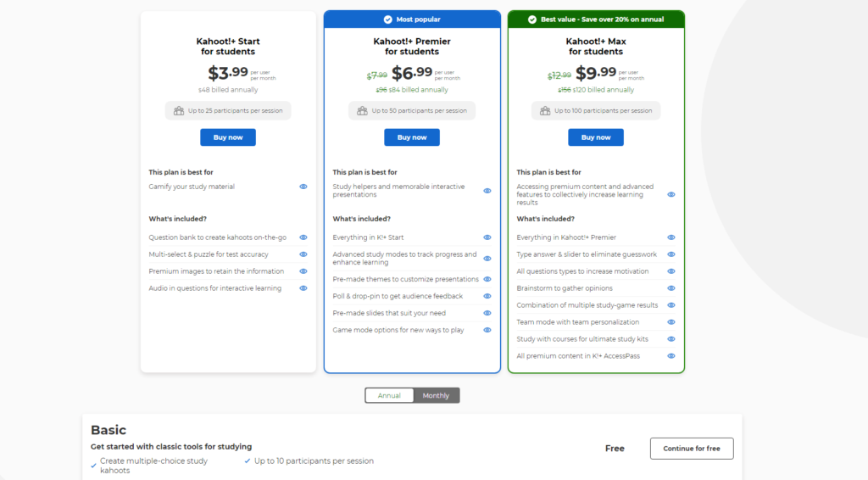The image size is (868, 480).
Task: Buy the Kahoot!+ Start plan
Action: coord(228,137)
